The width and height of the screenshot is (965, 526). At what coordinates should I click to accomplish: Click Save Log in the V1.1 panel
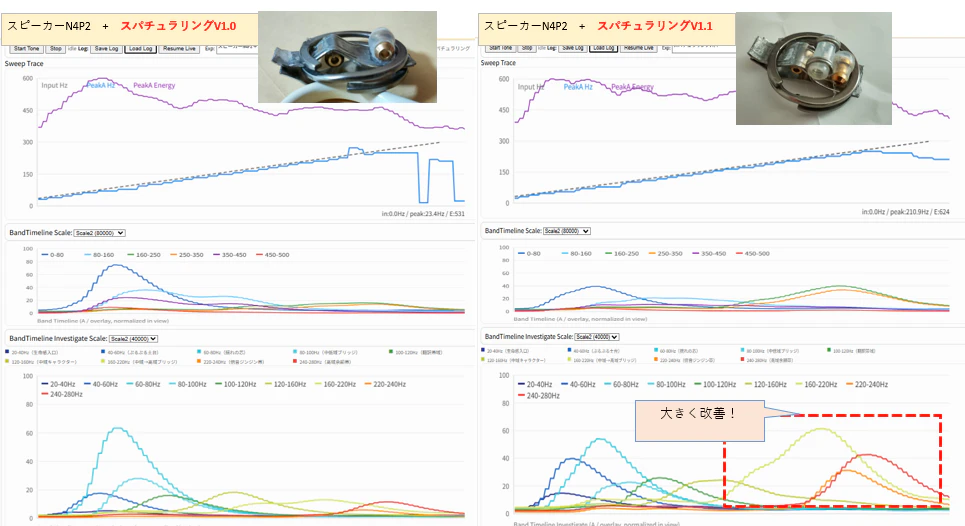(572, 48)
